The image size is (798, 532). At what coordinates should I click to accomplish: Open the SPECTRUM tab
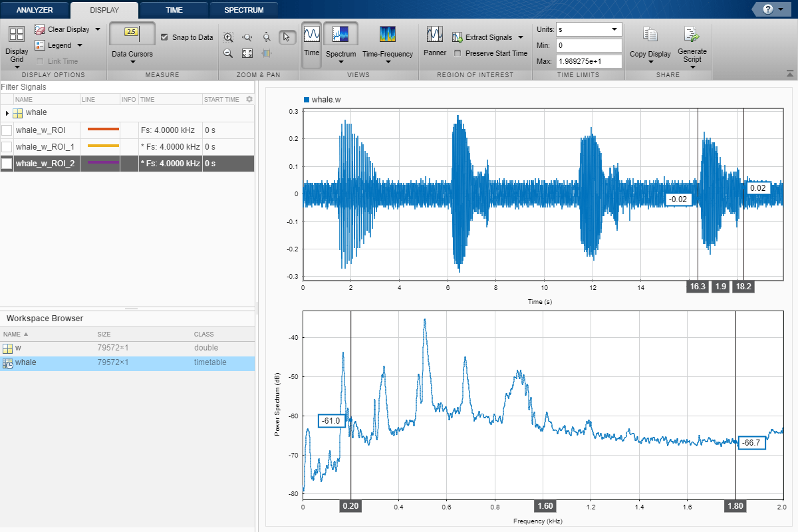(x=243, y=10)
